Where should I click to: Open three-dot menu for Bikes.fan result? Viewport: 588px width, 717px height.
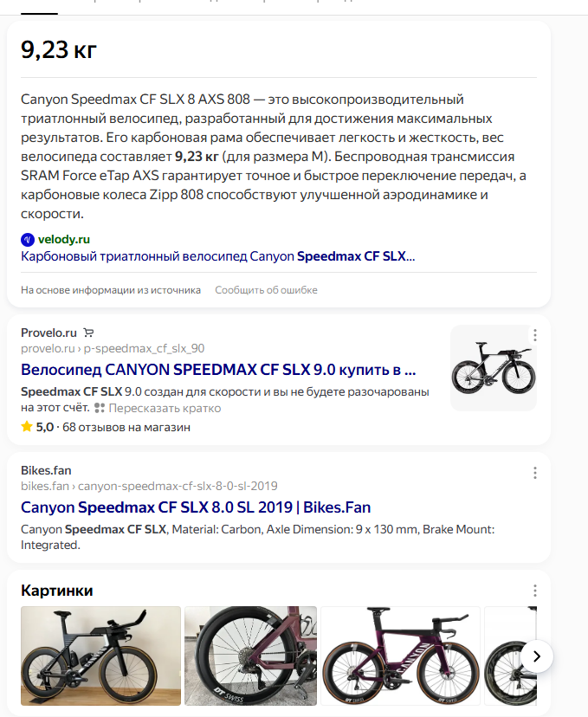click(535, 473)
